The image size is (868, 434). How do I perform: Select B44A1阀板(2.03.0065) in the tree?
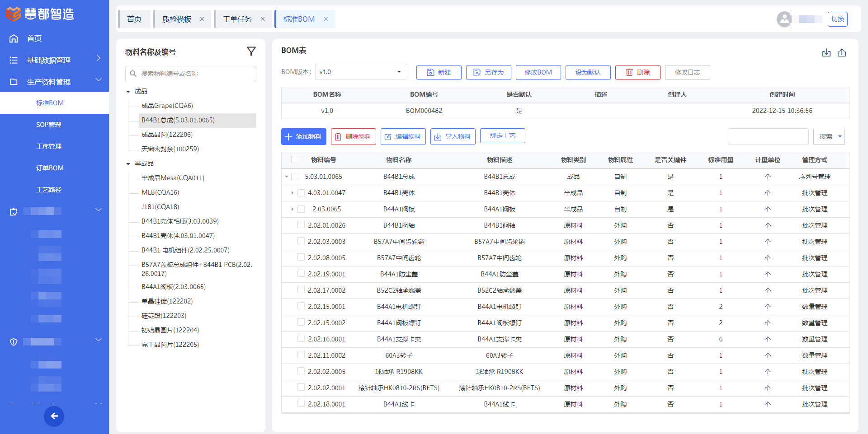(x=174, y=287)
